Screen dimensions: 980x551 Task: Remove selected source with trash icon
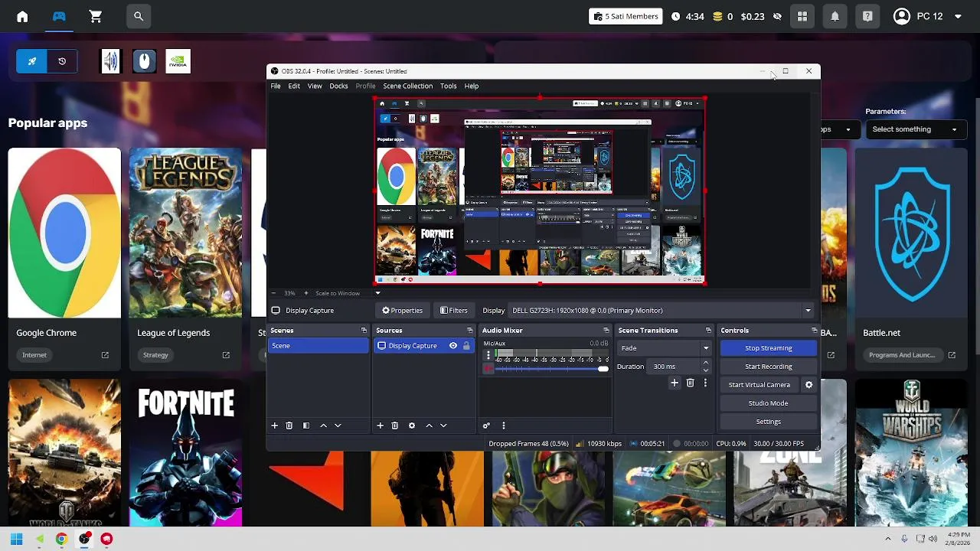coord(394,425)
